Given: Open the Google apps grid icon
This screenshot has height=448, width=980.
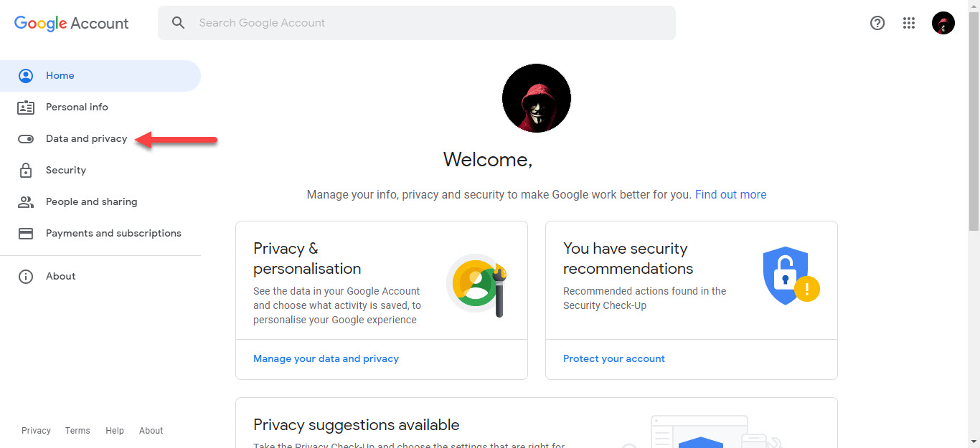Looking at the screenshot, I should coord(909,23).
